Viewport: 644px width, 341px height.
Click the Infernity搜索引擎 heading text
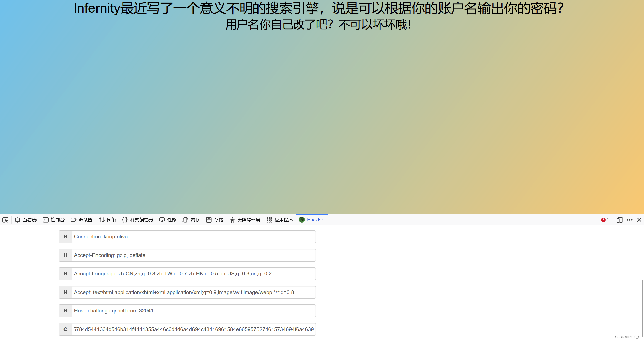318,8
